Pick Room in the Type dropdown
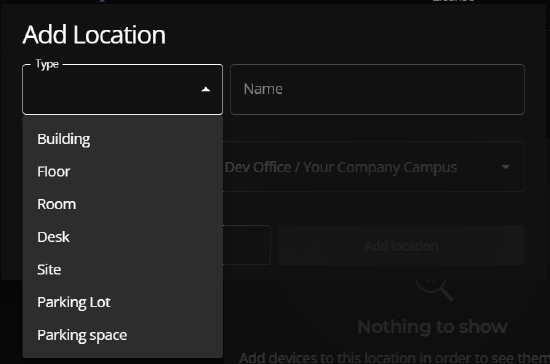550x364 pixels. click(122, 204)
